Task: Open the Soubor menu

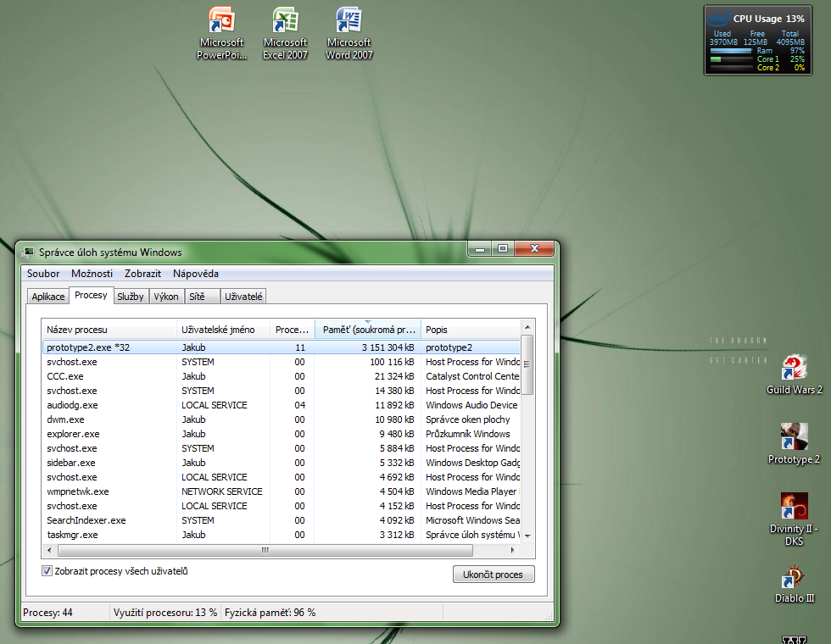Action: pos(43,274)
